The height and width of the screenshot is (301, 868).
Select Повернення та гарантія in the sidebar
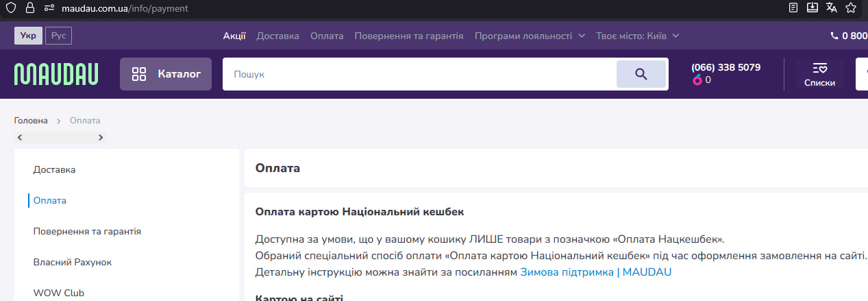click(x=87, y=232)
